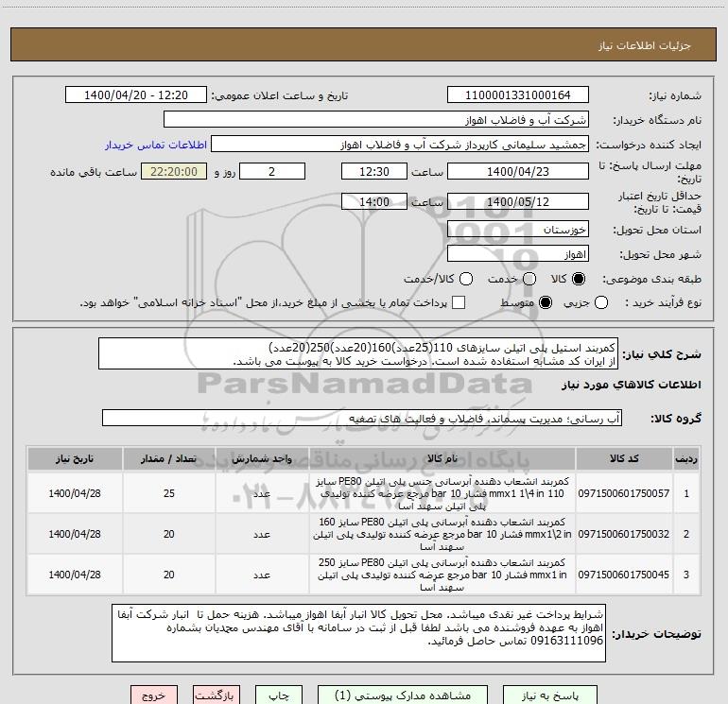Click item code 097150060175​0057
Screen dimensions: 728x704
(x=624, y=493)
